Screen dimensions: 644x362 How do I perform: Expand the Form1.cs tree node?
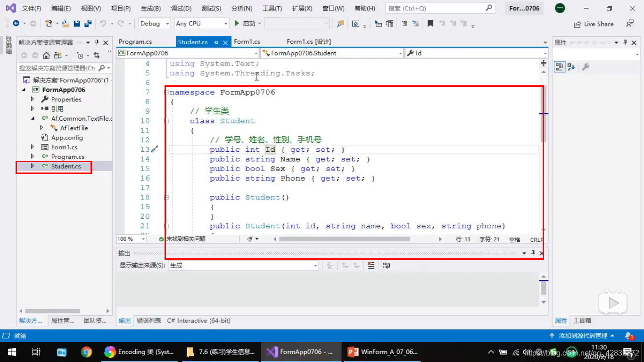coord(33,147)
